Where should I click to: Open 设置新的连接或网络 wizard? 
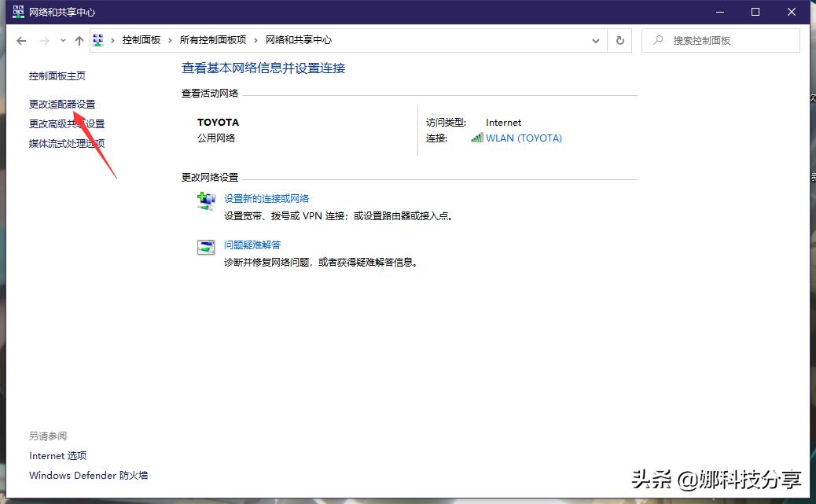click(x=266, y=198)
